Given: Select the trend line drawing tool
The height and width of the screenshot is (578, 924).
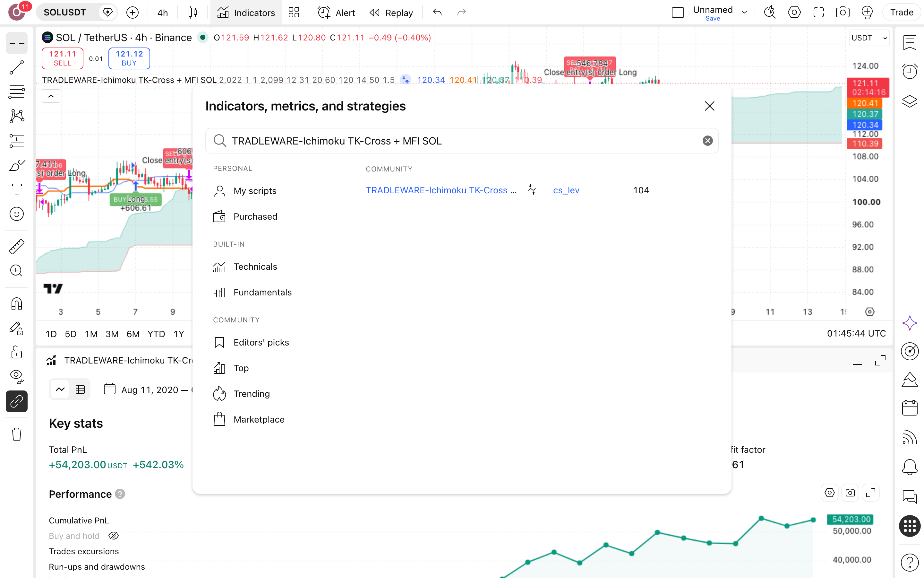Looking at the screenshot, I should 16,68.
